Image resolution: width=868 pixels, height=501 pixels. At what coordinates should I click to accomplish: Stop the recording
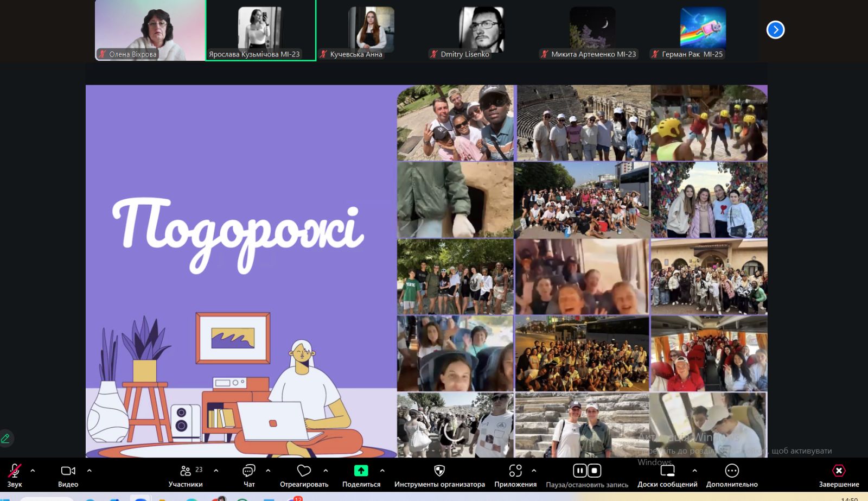595,471
